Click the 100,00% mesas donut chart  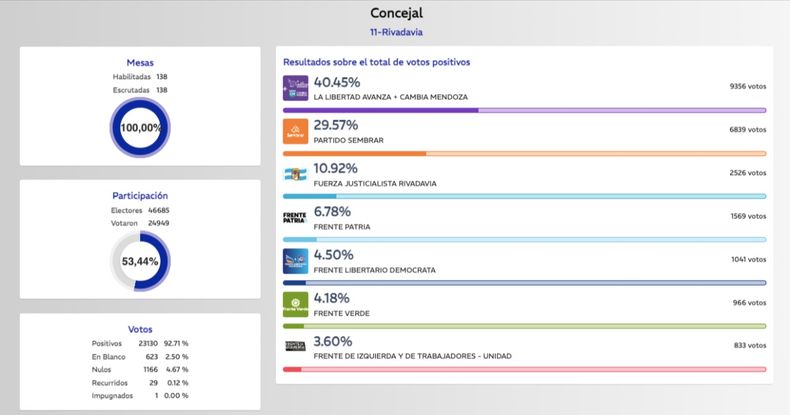pos(140,128)
